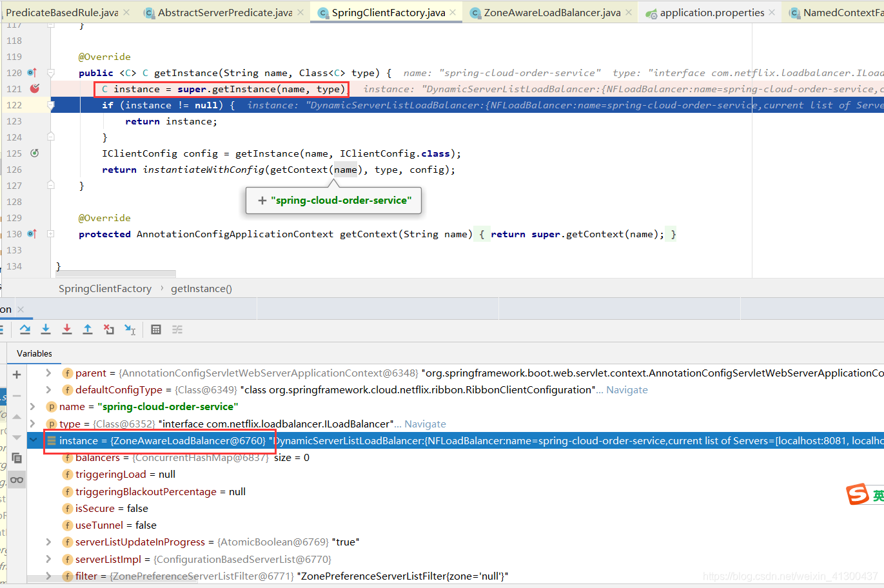This screenshot has width=884, height=588.
Task: Click the Trace Current Stream Chain icon
Action: [177, 329]
